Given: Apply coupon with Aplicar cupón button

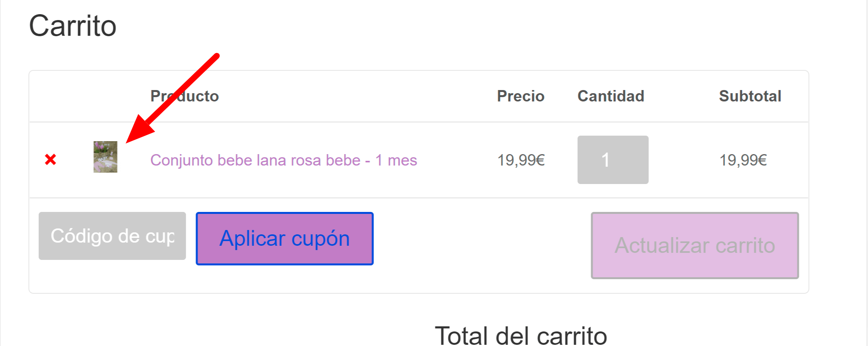Looking at the screenshot, I should point(285,239).
